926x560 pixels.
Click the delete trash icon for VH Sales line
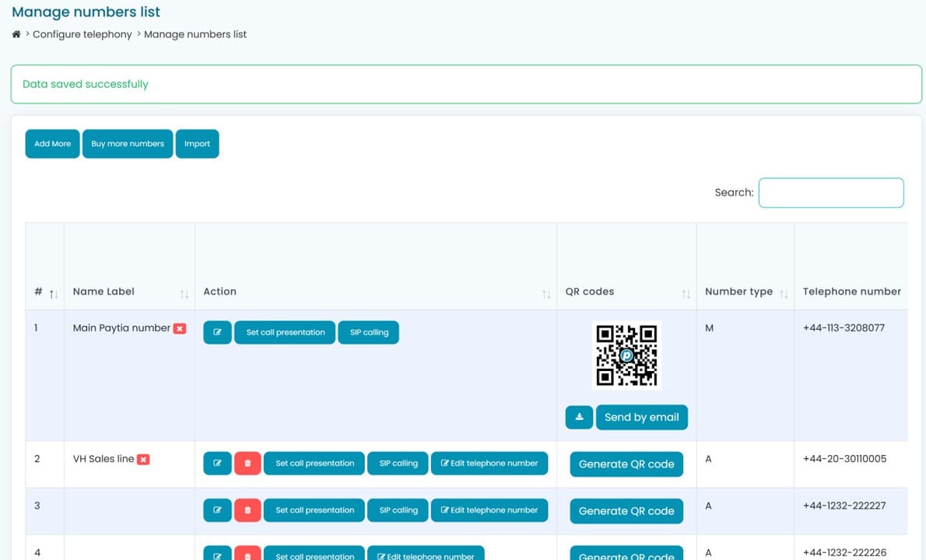pyautogui.click(x=247, y=463)
